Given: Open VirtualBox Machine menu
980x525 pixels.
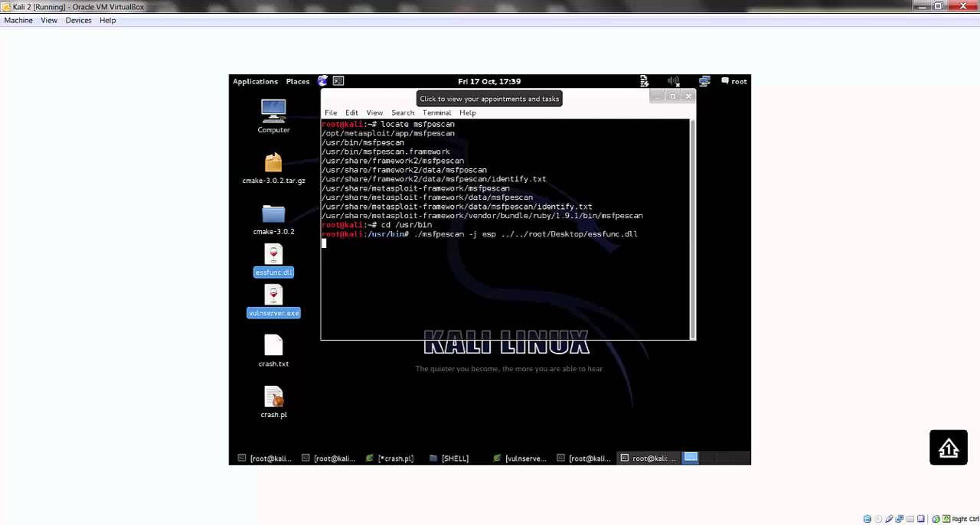Looking at the screenshot, I should (18, 20).
